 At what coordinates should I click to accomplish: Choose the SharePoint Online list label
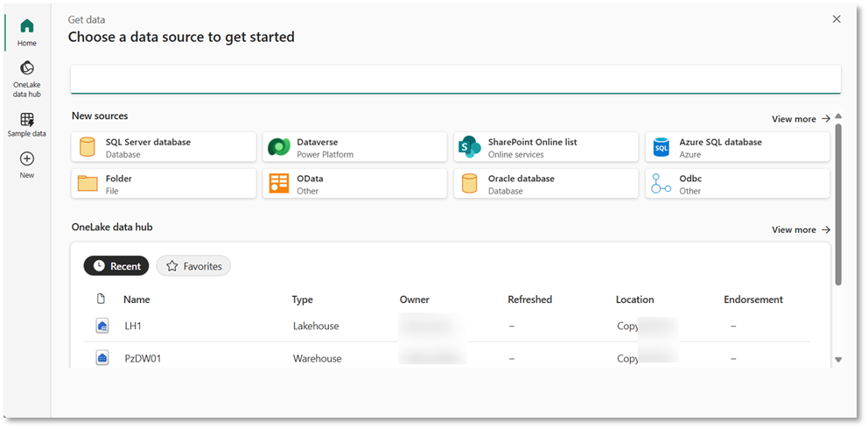pyautogui.click(x=533, y=142)
